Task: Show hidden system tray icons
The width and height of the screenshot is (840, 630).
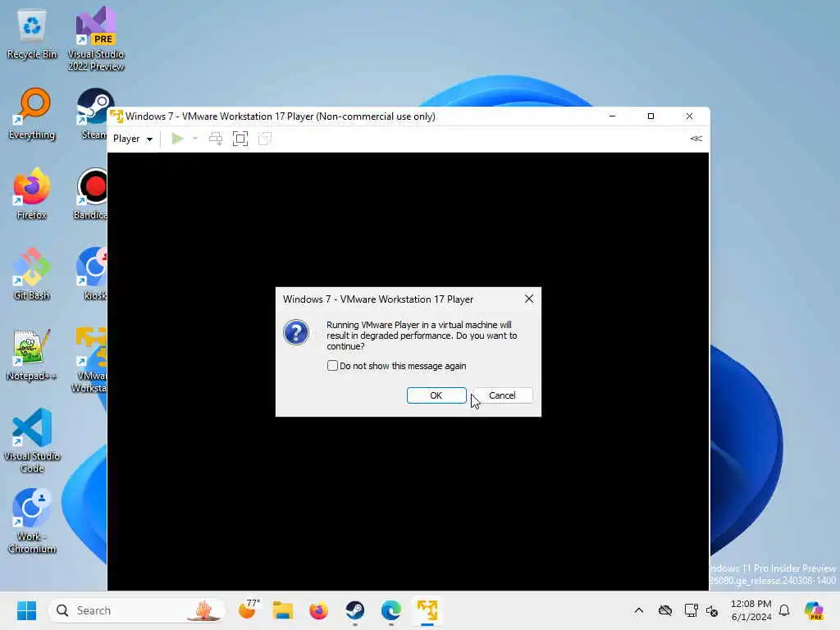Action: pyautogui.click(x=638, y=610)
